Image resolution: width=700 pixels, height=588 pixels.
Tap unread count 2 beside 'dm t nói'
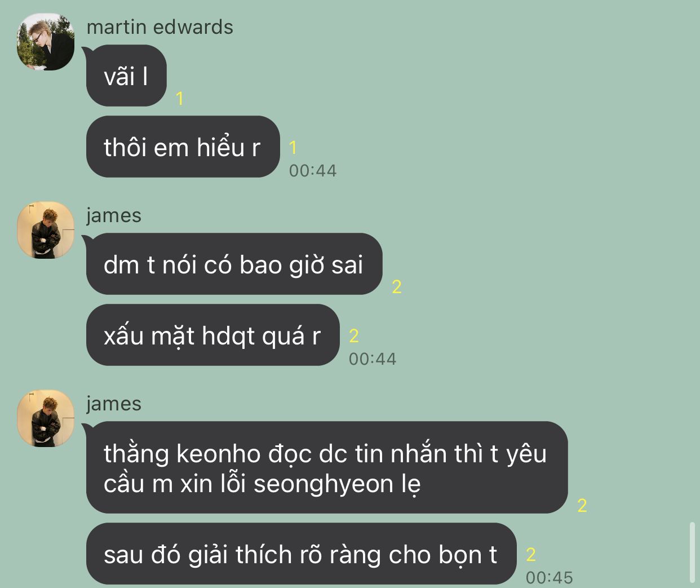(397, 287)
